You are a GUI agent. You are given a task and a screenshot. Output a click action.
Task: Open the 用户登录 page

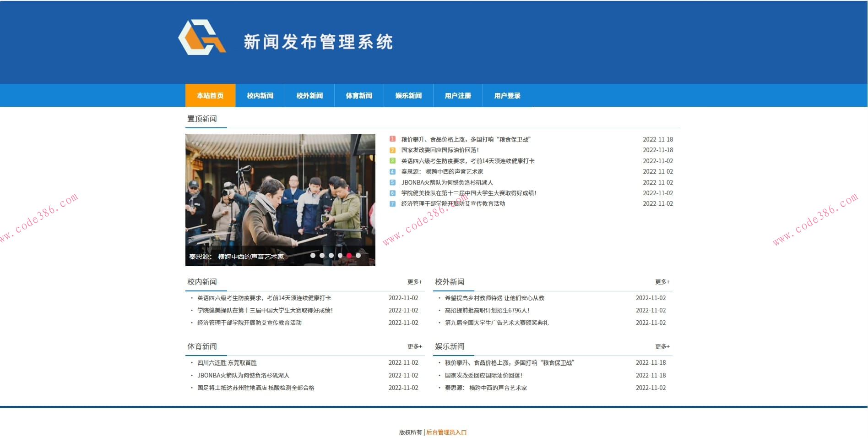tap(507, 95)
